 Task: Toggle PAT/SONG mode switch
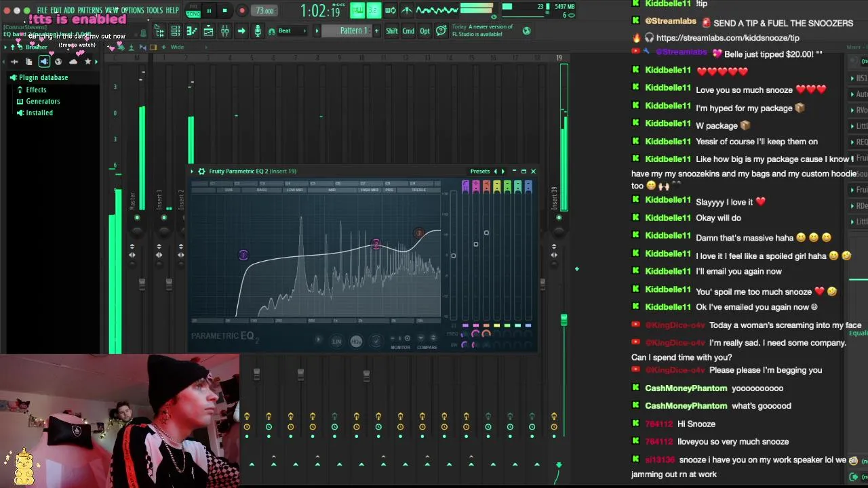coord(193,10)
